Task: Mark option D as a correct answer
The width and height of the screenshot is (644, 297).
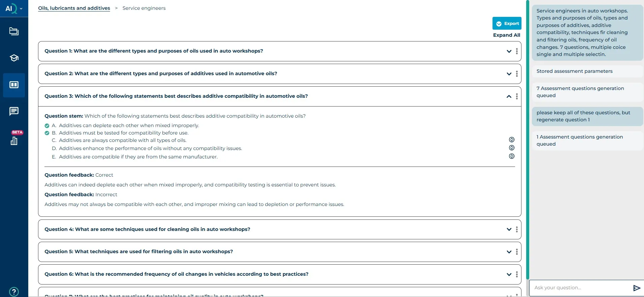Action: (x=46, y=148)
